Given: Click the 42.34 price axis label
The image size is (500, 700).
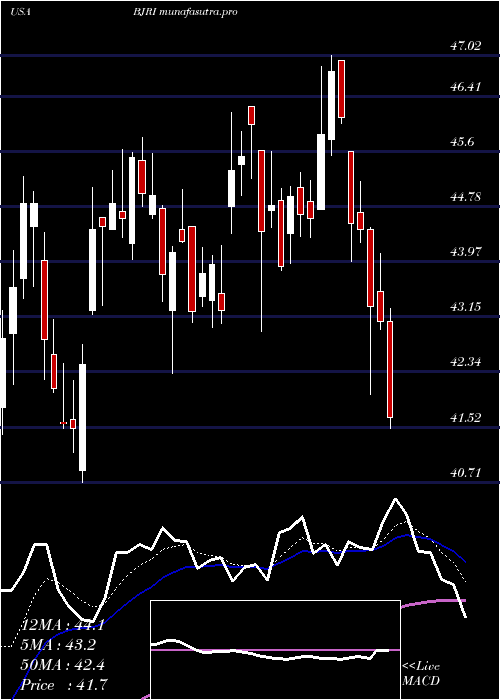Looking at the screenshot, I should tap(465, 362).
